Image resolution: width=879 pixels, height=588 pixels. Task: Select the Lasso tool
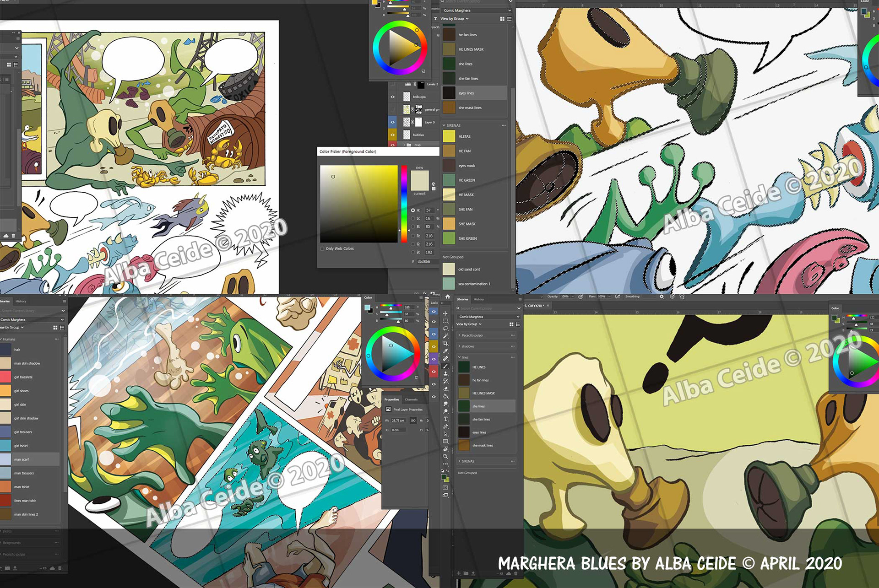tap(445, 328)
